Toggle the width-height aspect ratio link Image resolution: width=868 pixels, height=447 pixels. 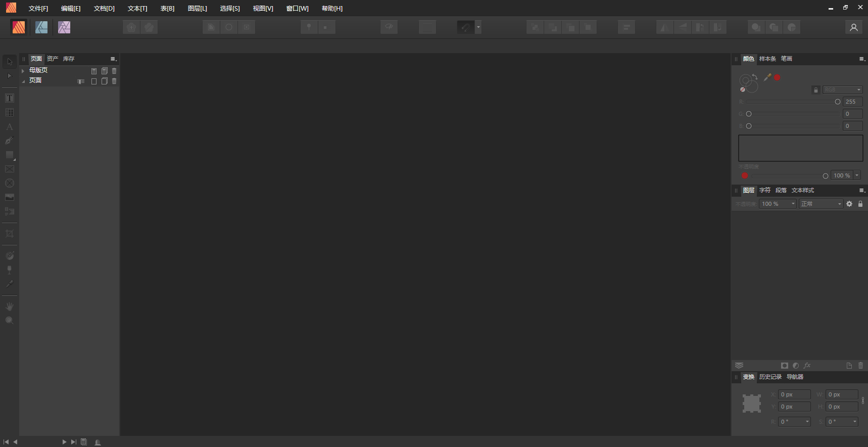(863, 400)
